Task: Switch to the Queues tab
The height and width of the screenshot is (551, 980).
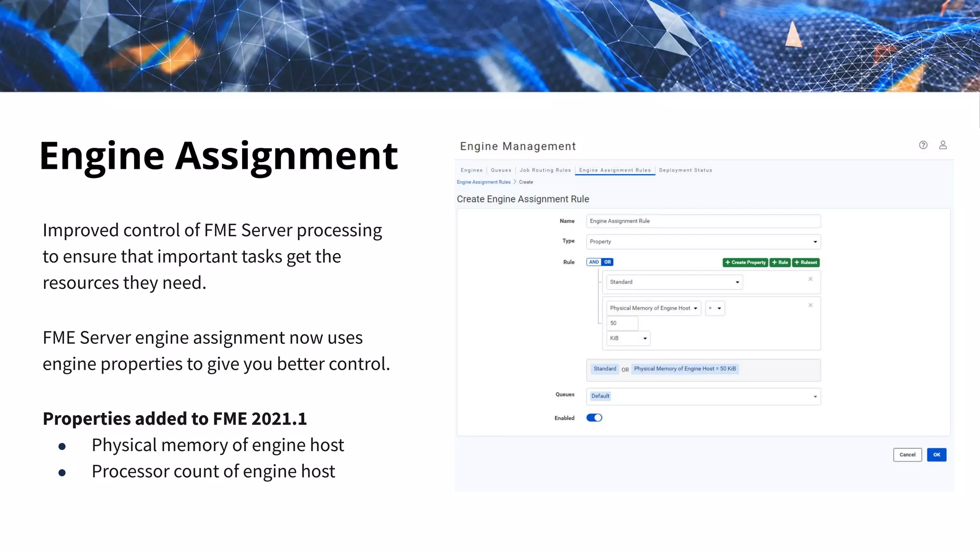Action: click(501, 170)
